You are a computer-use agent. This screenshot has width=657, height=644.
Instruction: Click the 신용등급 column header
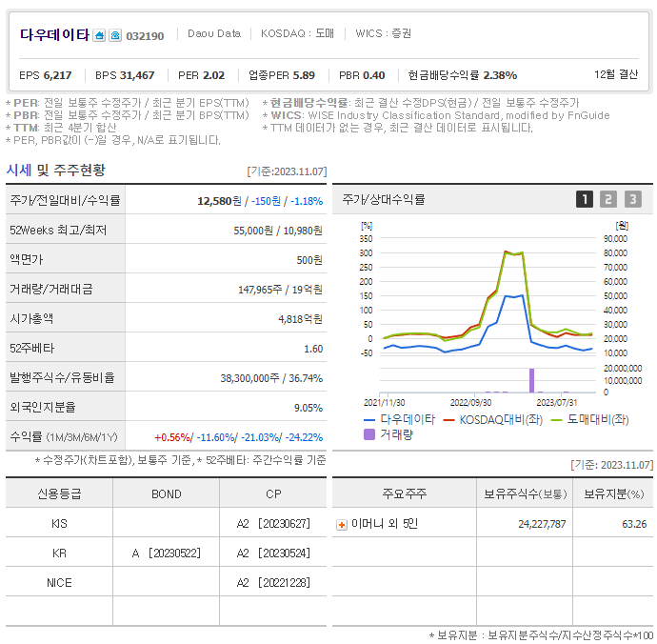(x=59, y=493)
